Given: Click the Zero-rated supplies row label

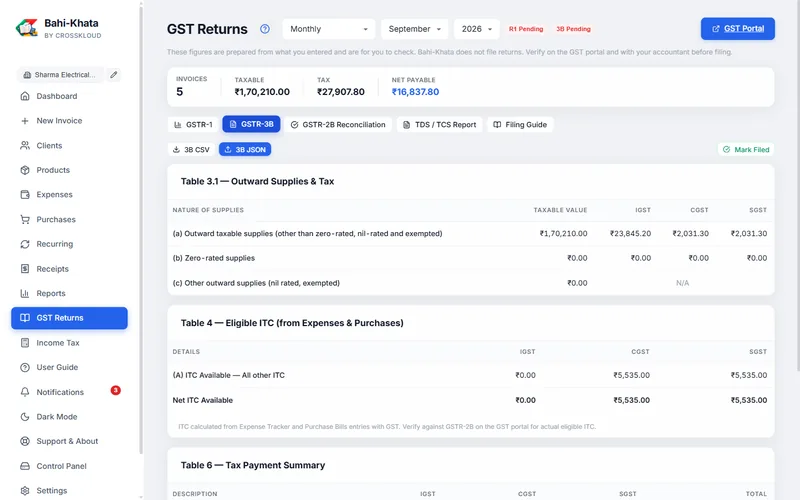Looking at the screenshot, I should coord(214,258).
